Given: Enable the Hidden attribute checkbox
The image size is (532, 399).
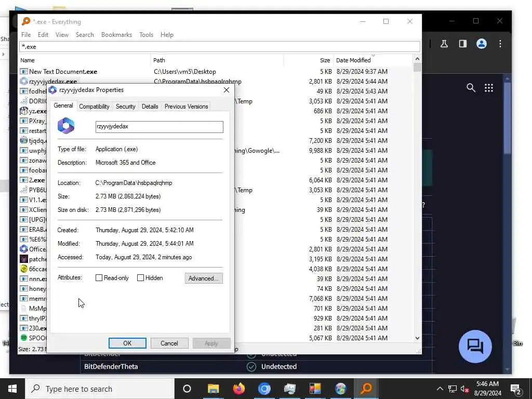Looking at the screenshot, I should 140,278.
